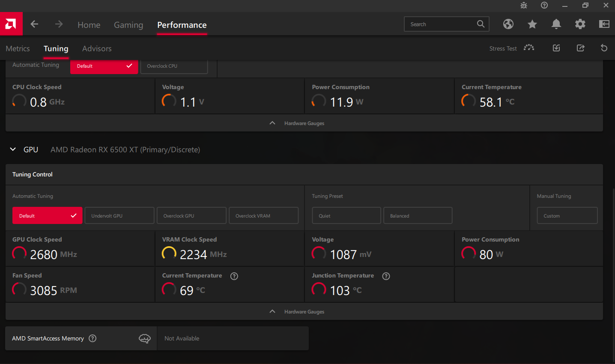
Task: Reset tuning with the undo arrow icon
Action: pos(604,48)
